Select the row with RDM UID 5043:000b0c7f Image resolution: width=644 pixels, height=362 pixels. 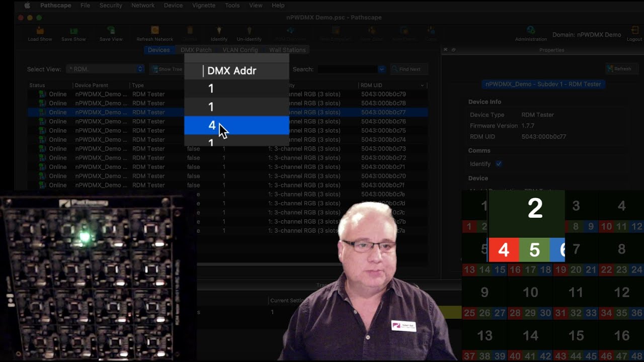228,185
